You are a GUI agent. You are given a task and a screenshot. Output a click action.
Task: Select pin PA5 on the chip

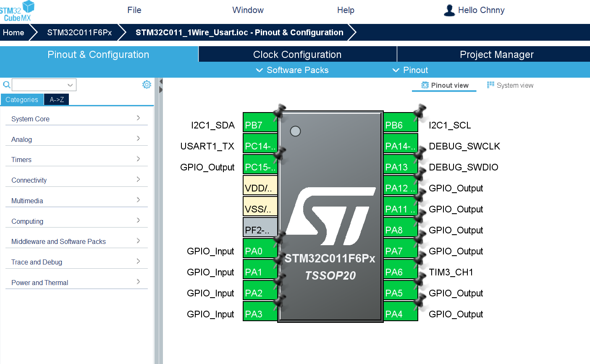coord(401,291)
